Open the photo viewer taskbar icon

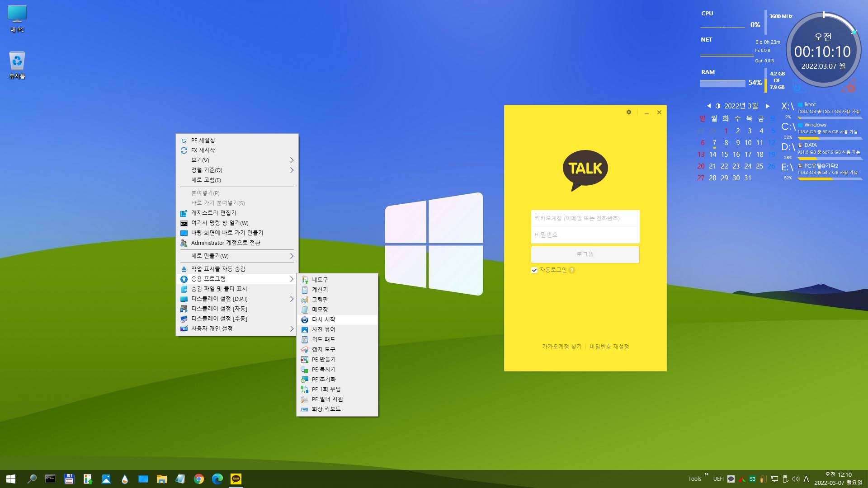coord(106,479)
